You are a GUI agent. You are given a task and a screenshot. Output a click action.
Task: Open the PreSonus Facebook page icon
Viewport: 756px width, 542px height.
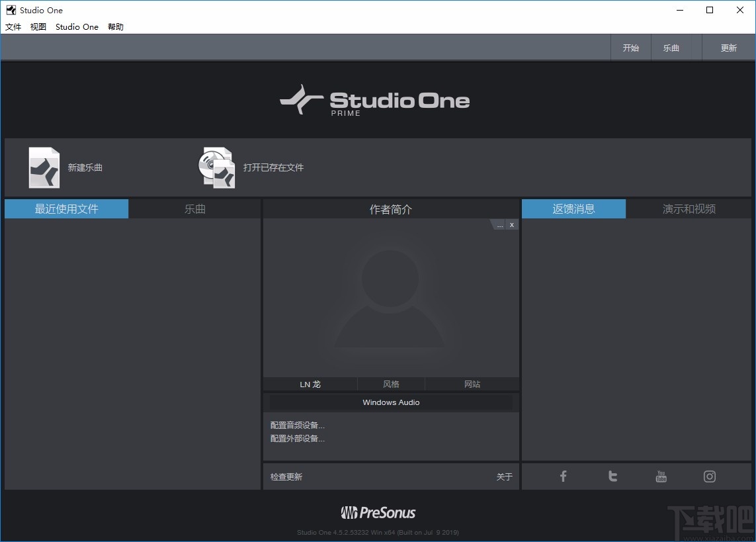tap(563, 476)
